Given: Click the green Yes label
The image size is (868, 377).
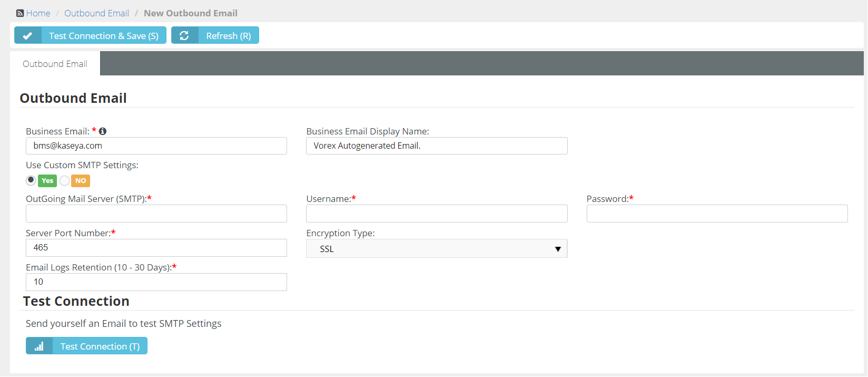Looking at the screenshot, I should (x=47, y=181).
